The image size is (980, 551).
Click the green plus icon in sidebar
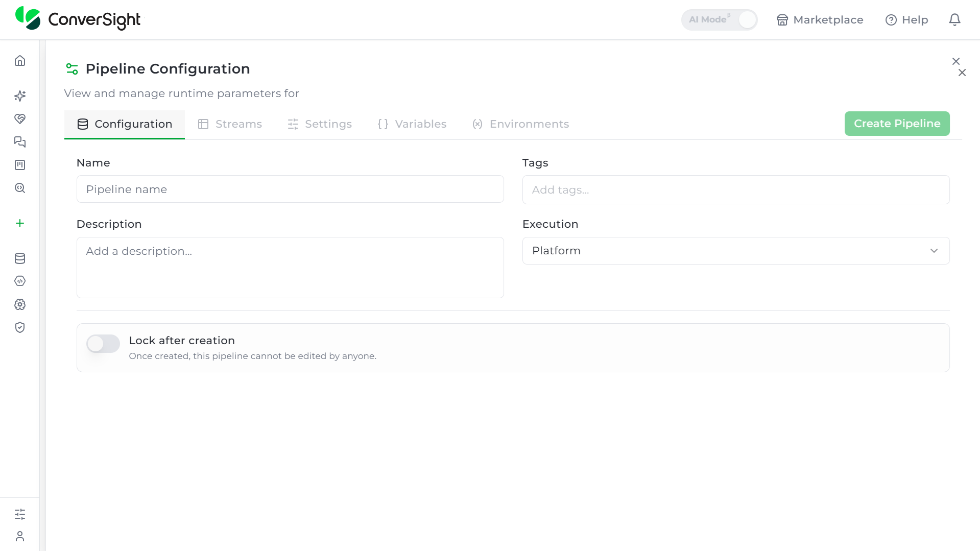(x=20, y=223)
